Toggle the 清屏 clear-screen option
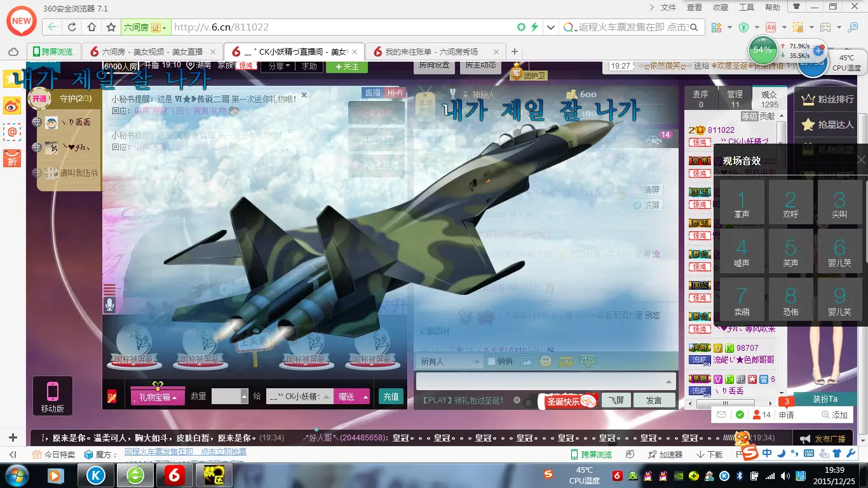This screenshot has height=488, width=868. click(647, 190)
